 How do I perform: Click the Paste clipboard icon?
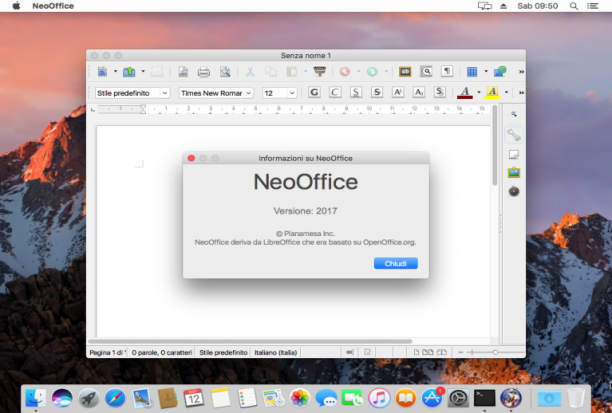[292, 71]
